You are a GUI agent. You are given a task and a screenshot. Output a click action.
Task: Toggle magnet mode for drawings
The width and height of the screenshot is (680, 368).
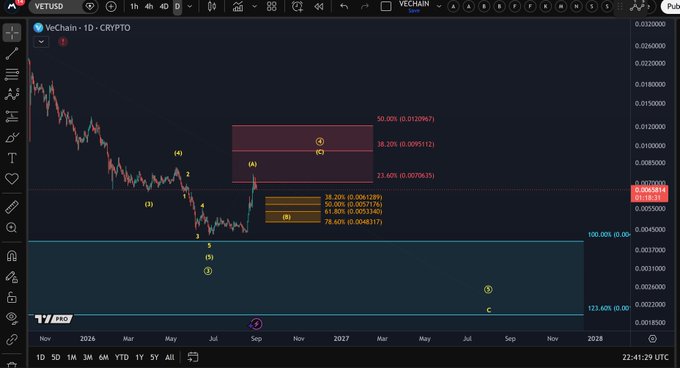point(12,256)
